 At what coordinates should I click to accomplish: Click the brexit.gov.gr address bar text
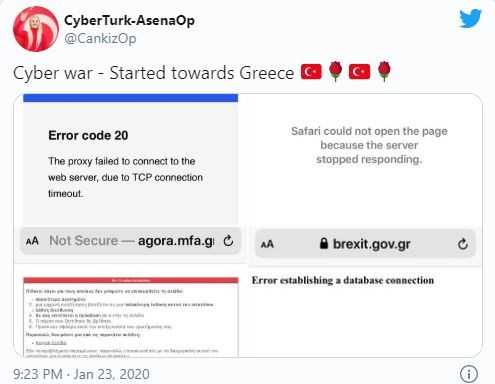click(x=372, y=244)
